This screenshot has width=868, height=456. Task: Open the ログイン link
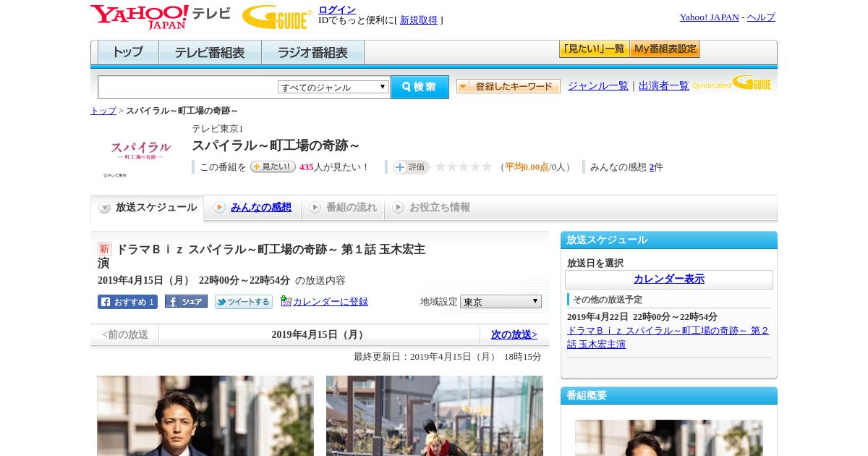pos(337,9)
